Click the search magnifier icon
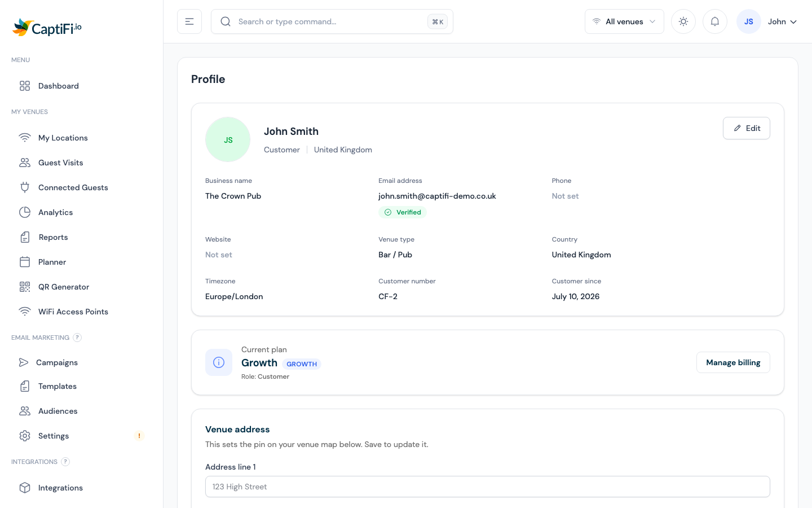 coord(226,21)
